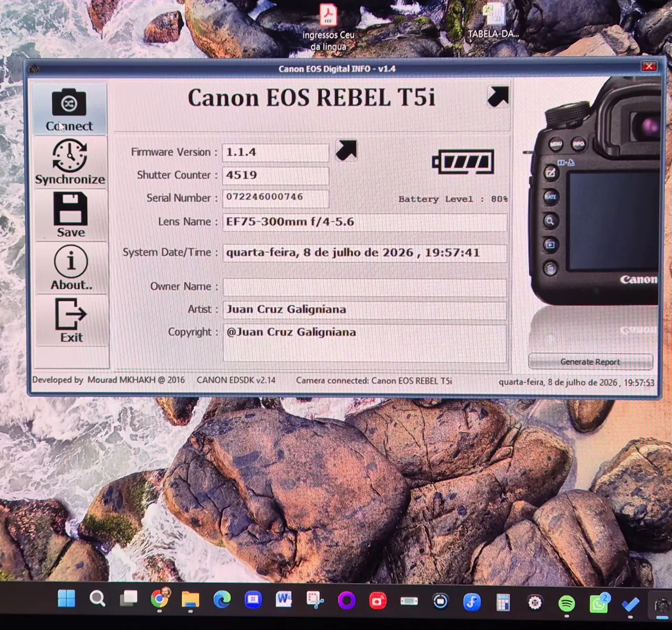Click the System Date/Time field
Image resolution: width=672 pixels, height=630 pixels.
point(365,253)
